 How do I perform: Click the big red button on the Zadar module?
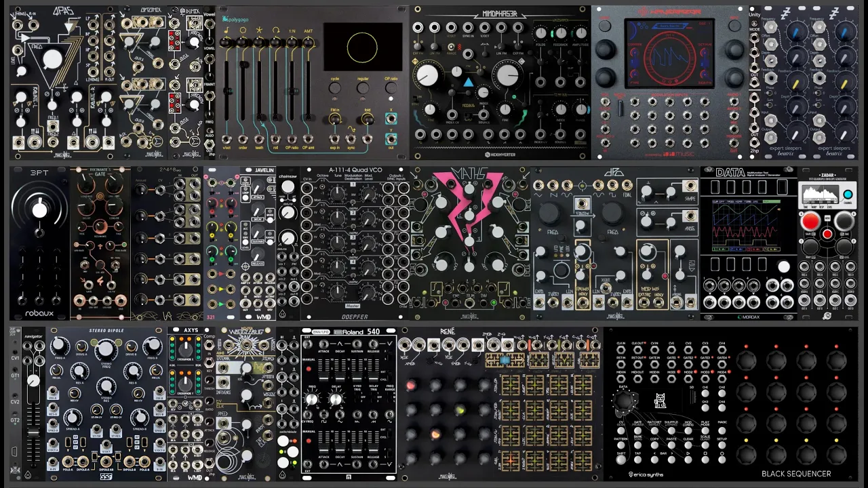(x=810, y=221)
